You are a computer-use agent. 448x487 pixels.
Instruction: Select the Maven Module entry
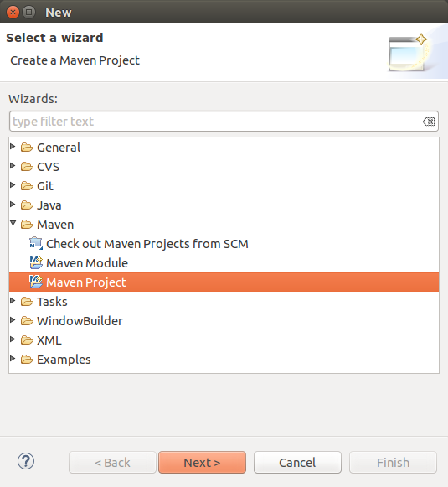[87, 263]
